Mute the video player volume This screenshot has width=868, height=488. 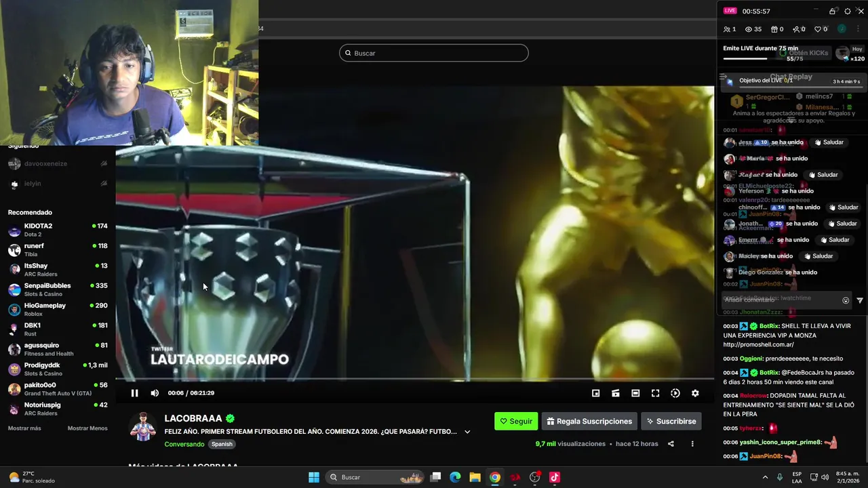click(155, 393)
